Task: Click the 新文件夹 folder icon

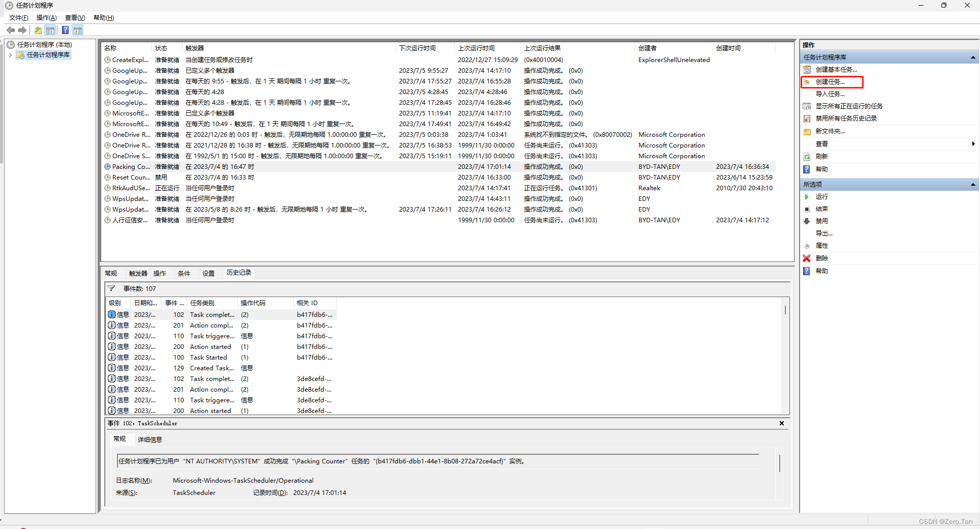Action: coord(807,131)
